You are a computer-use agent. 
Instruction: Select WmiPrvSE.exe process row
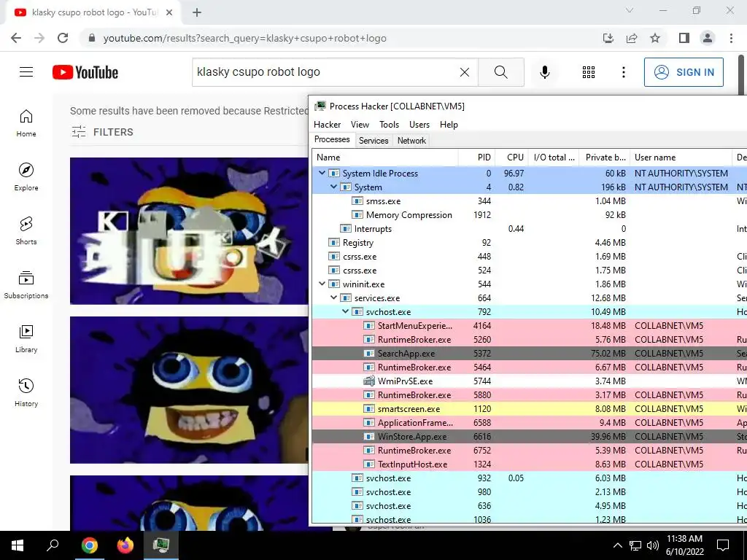[530, 381]
